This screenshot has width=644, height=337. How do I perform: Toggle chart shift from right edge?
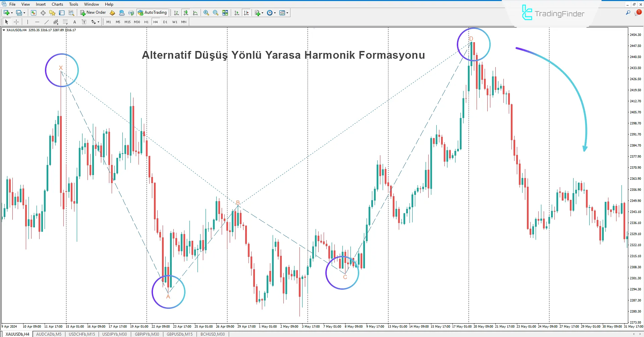coord(247,13)
